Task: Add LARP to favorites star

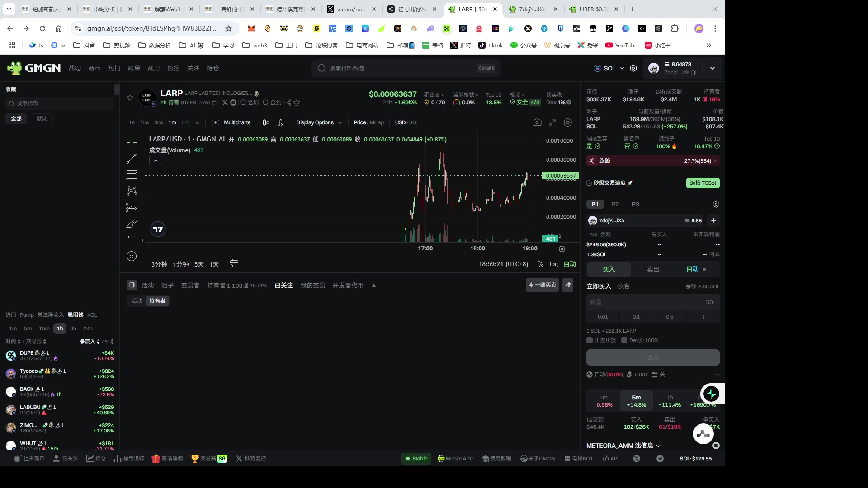Action: [130, 98]
